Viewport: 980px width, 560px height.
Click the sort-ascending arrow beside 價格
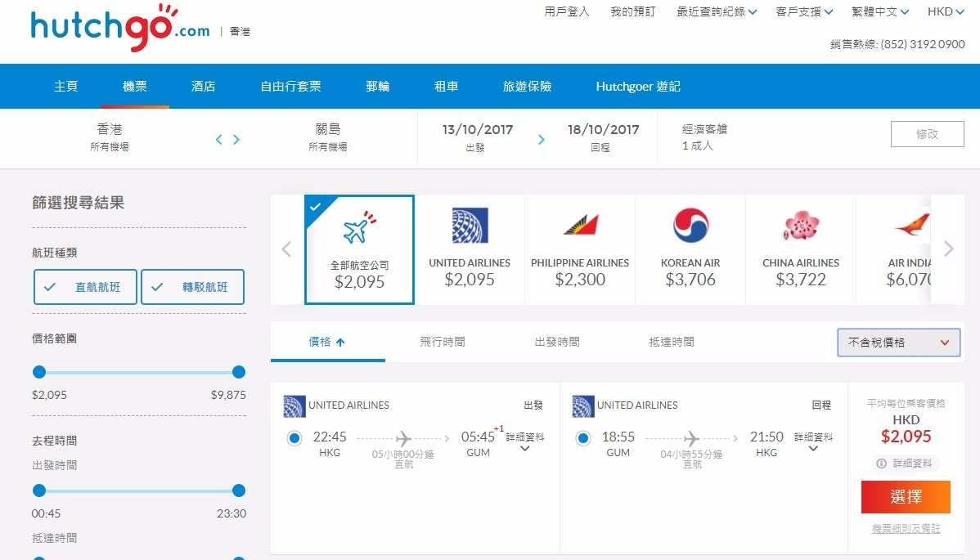click(x=340, y=342)
